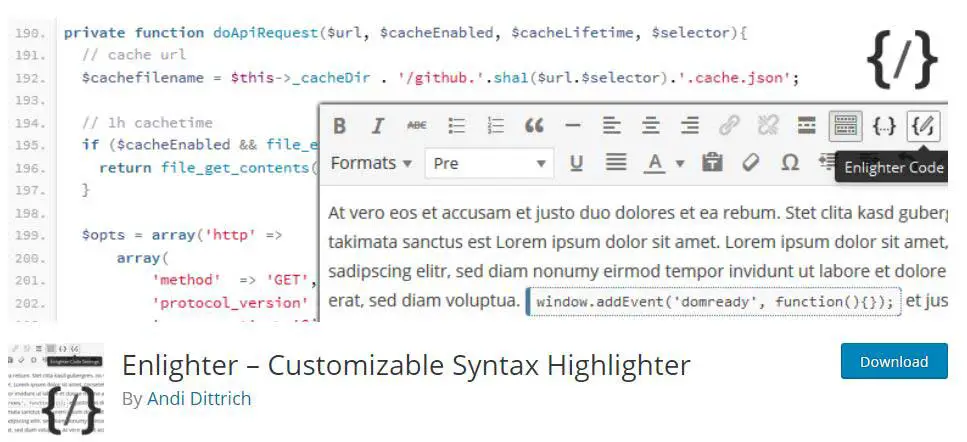Open the Formats dropdown menu
Screen dimensions: 967x442
tap(371, 163)
